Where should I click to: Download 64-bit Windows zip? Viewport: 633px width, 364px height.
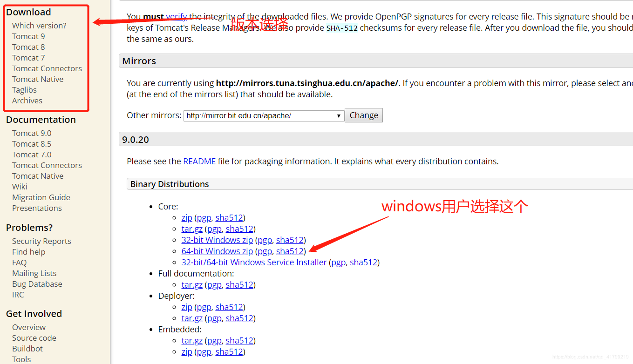coord(217,251)
